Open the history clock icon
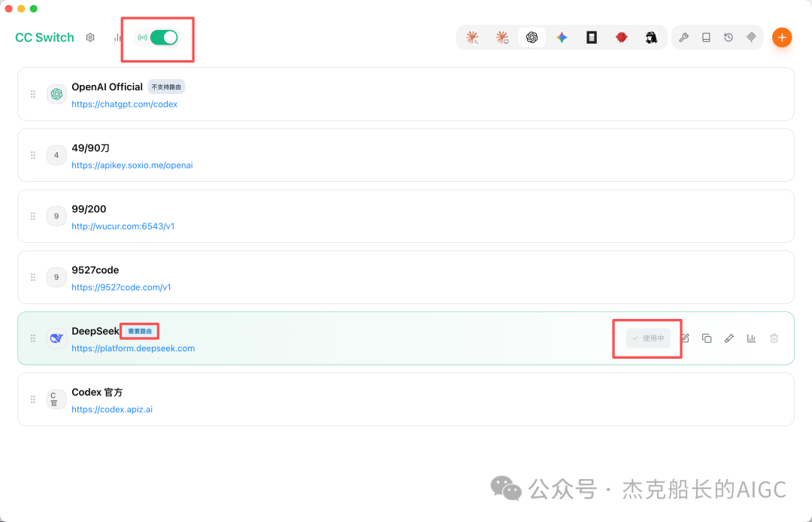This screenshot has width=812, height=522. point(729,38)
